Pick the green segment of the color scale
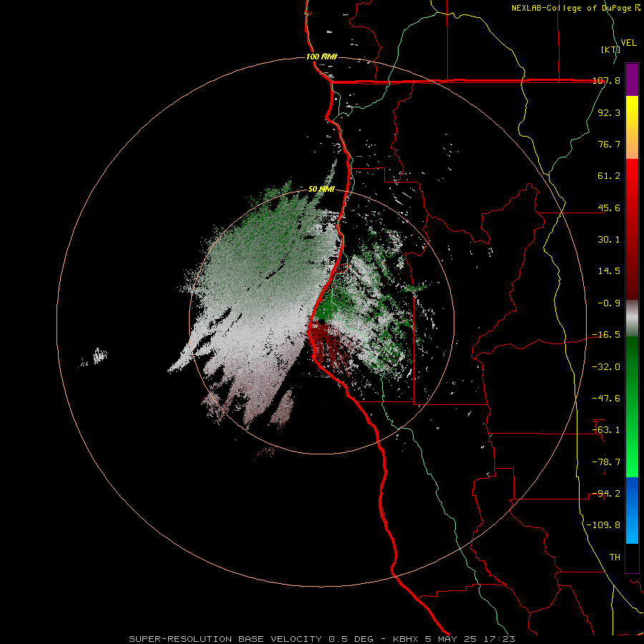Screen dimensions: 644x644 click(632, 406)
